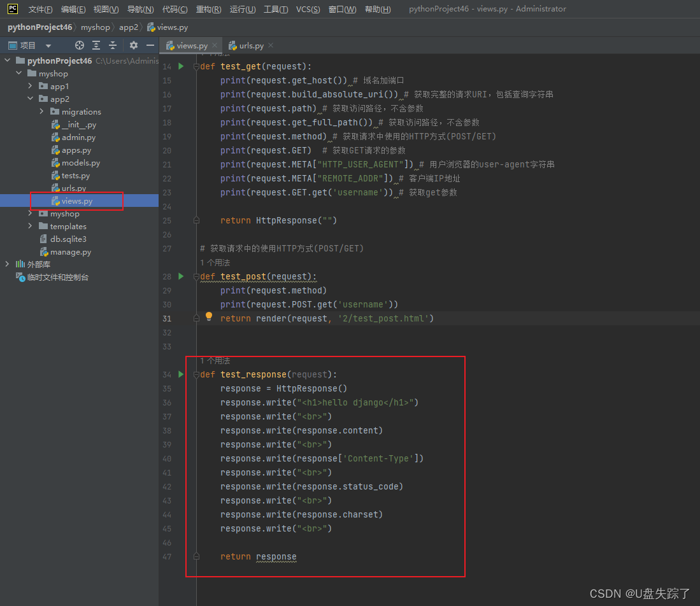Click the Python file icon next to views.py tab

click(x=169, y=45)
